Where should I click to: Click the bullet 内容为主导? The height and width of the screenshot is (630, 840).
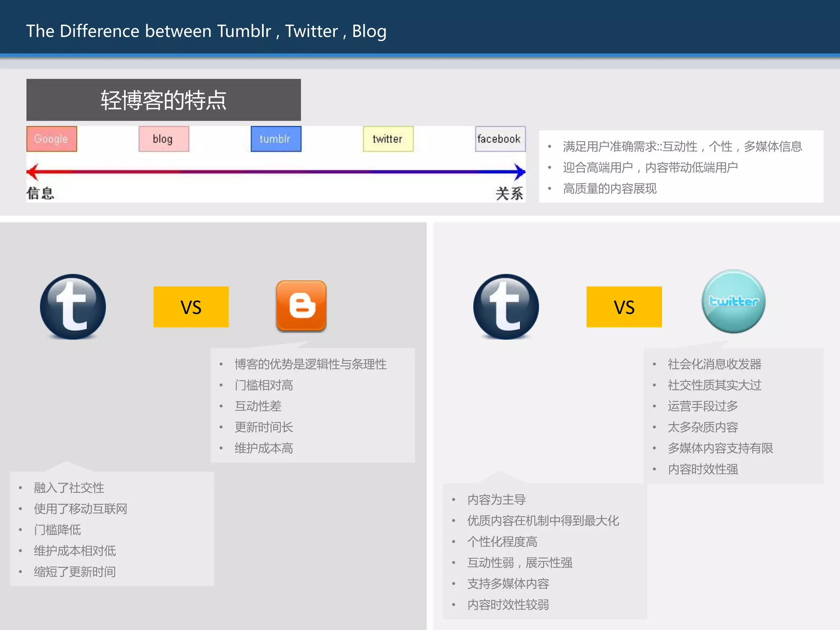(497, 500)
